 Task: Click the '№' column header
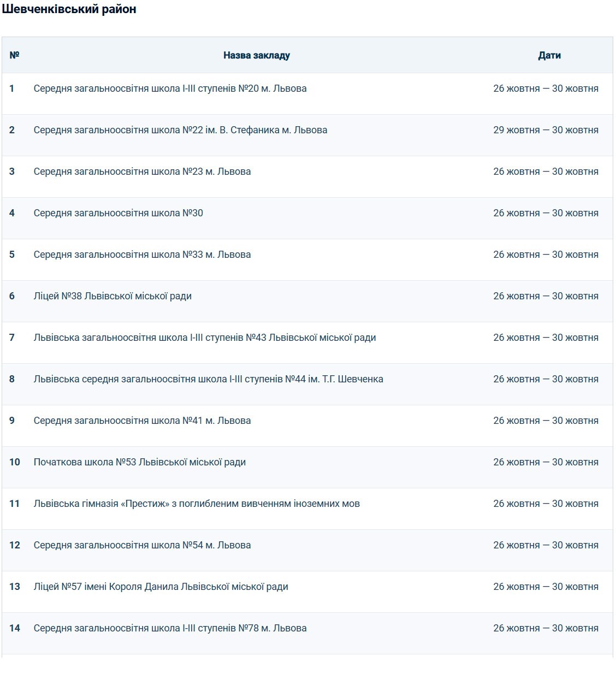click(15, 55)
